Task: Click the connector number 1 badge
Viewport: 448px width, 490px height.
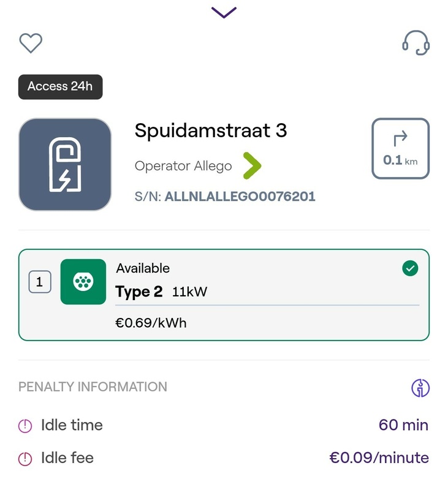Action: coord(40,282)
